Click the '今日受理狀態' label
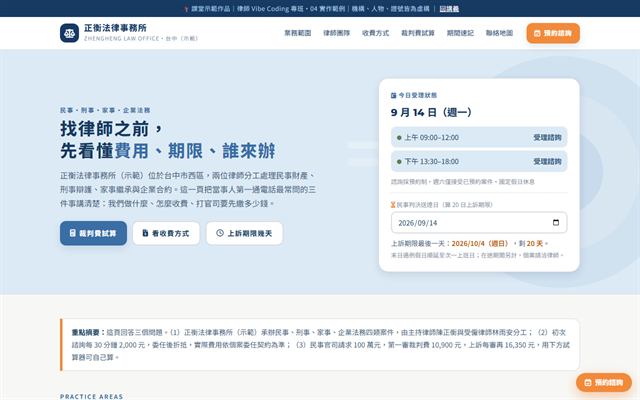 point(418,96)
